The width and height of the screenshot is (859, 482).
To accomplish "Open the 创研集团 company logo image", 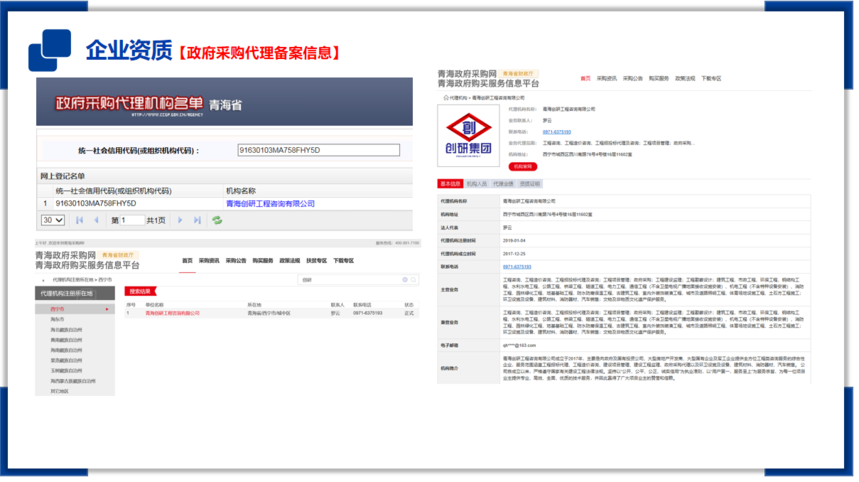I will pyautogui.click(x=468, y=136).
